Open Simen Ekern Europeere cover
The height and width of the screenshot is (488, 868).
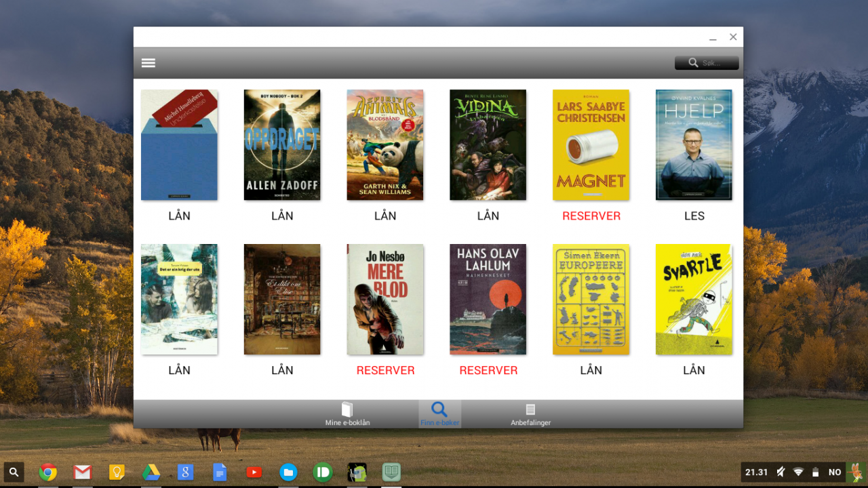click(x=591, y=300)
